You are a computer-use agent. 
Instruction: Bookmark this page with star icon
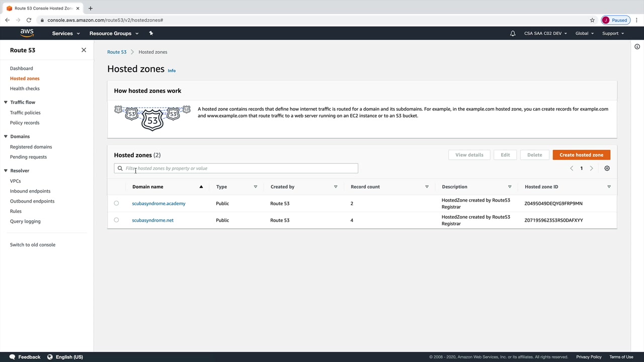coord(592,20)
